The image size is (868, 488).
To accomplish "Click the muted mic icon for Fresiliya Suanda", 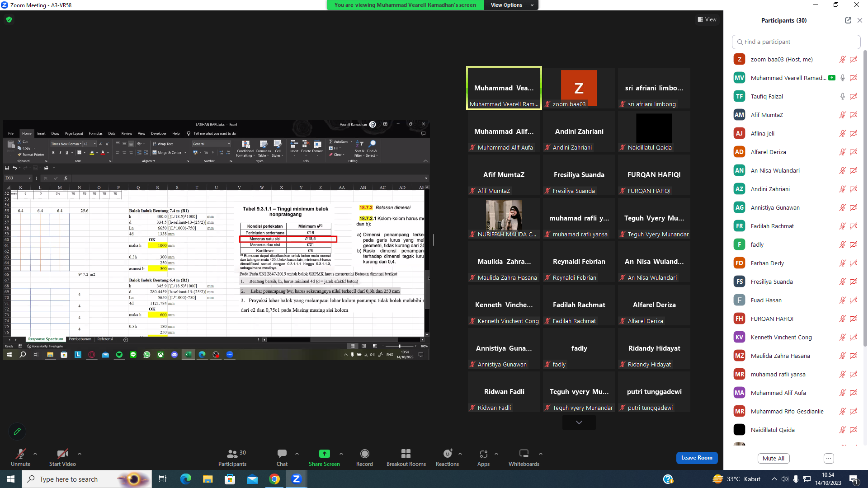I will point(842,282).
